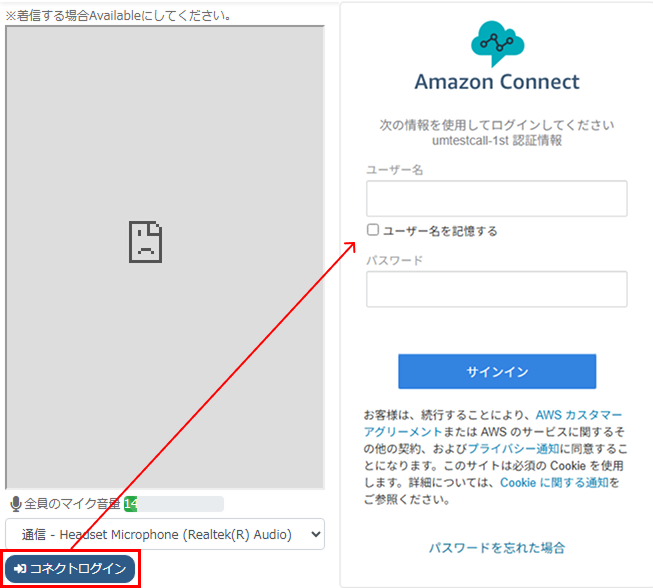This screenshot has width=653, height=588.
Task: Click the パスワードを忘れた場合 link
Action: 497,547
